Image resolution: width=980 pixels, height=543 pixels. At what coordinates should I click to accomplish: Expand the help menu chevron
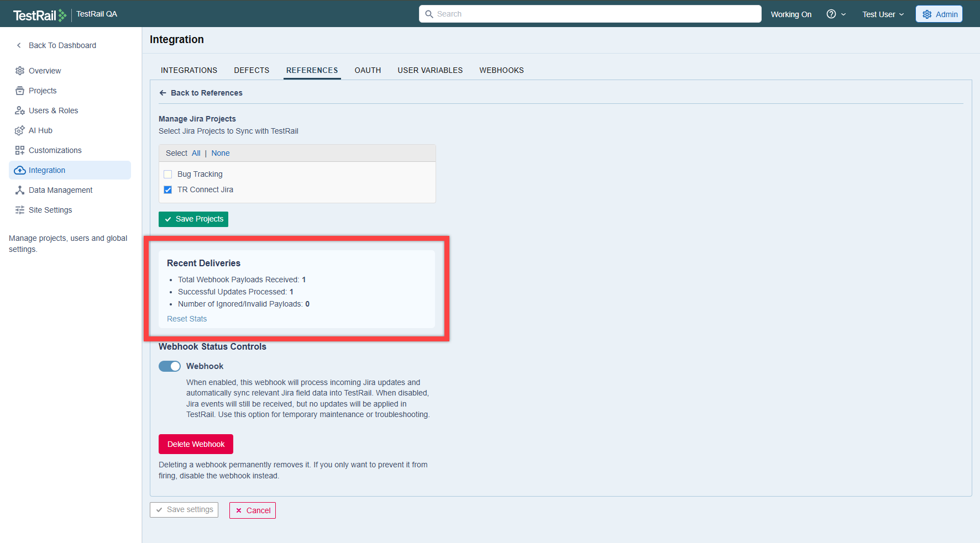click(x=843, y=14)
